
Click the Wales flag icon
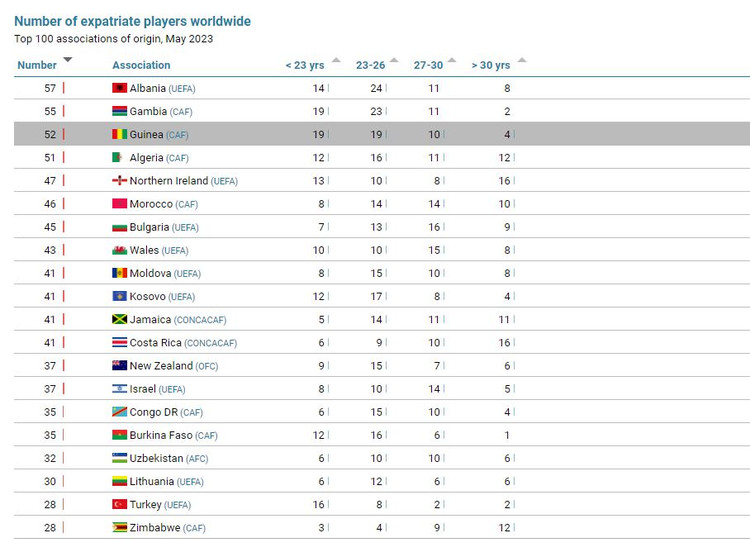(x=119, y=250)
